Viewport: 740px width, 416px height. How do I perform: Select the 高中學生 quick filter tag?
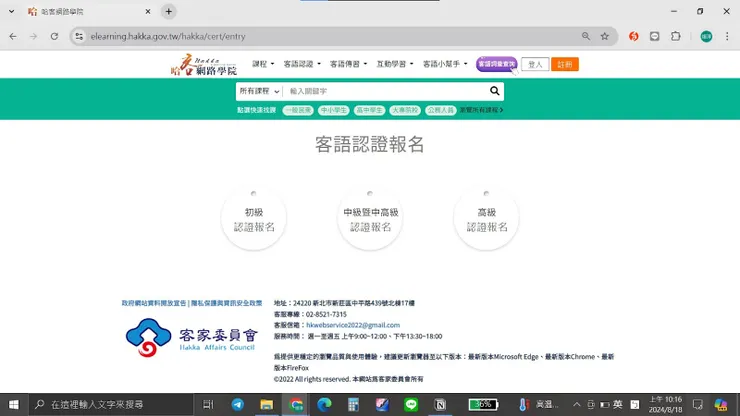[x=369, y=110]
